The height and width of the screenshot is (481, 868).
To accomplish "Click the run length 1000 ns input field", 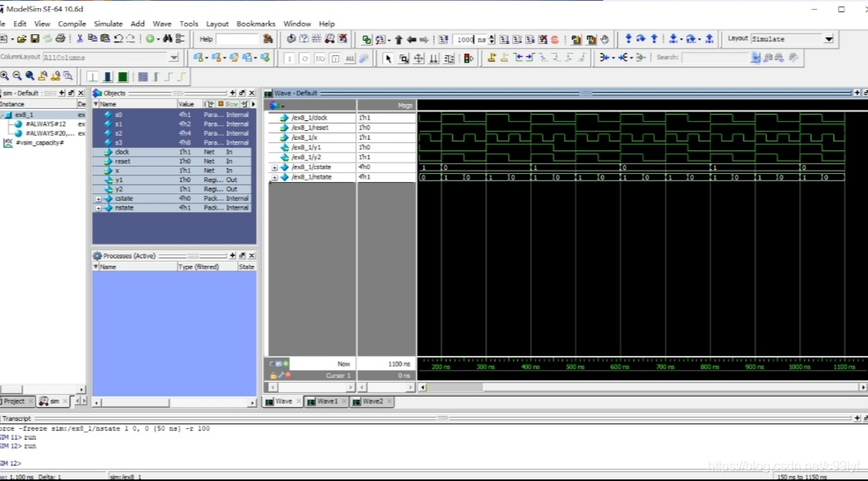I will 470,39.
